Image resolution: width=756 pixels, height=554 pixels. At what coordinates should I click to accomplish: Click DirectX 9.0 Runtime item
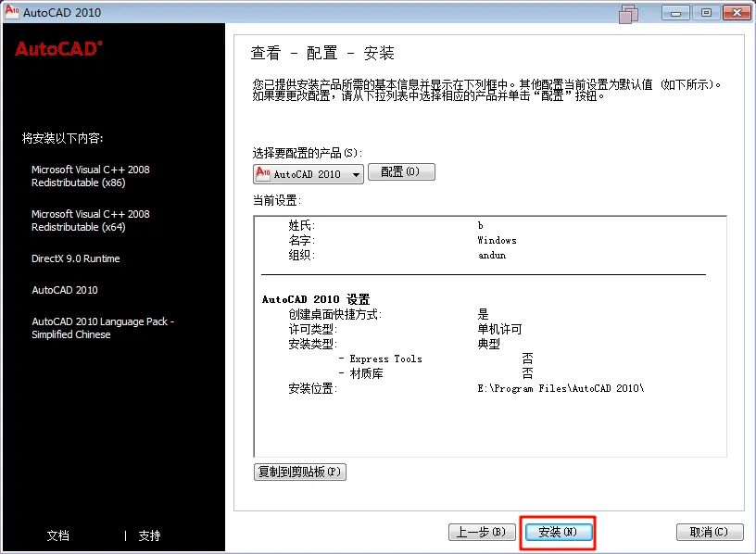tap(76, 258)
